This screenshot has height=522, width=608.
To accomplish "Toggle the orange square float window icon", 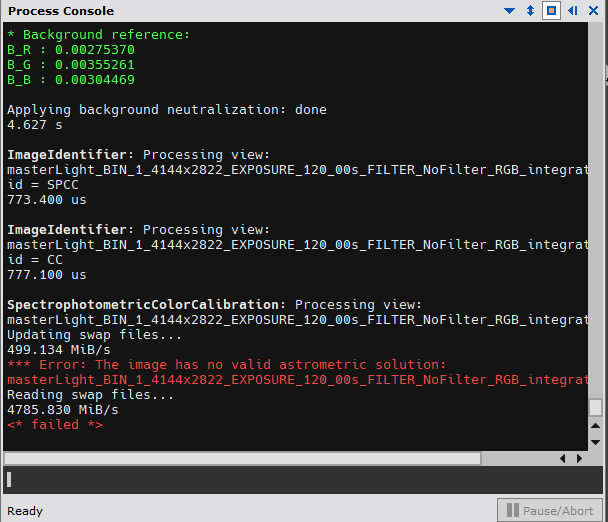I will coord(551,11).
